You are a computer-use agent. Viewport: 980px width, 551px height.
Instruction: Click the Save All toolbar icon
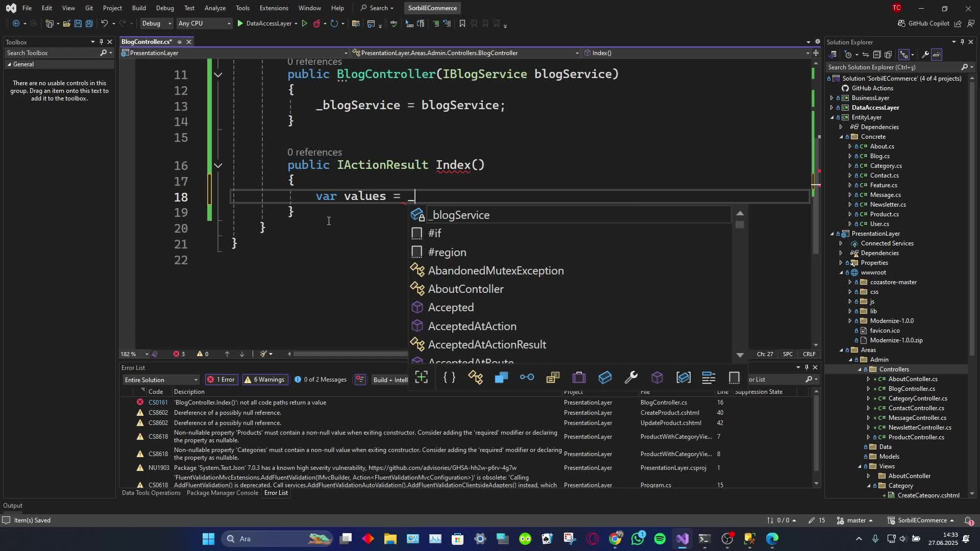pyautogui.click(x=89, y=23)
